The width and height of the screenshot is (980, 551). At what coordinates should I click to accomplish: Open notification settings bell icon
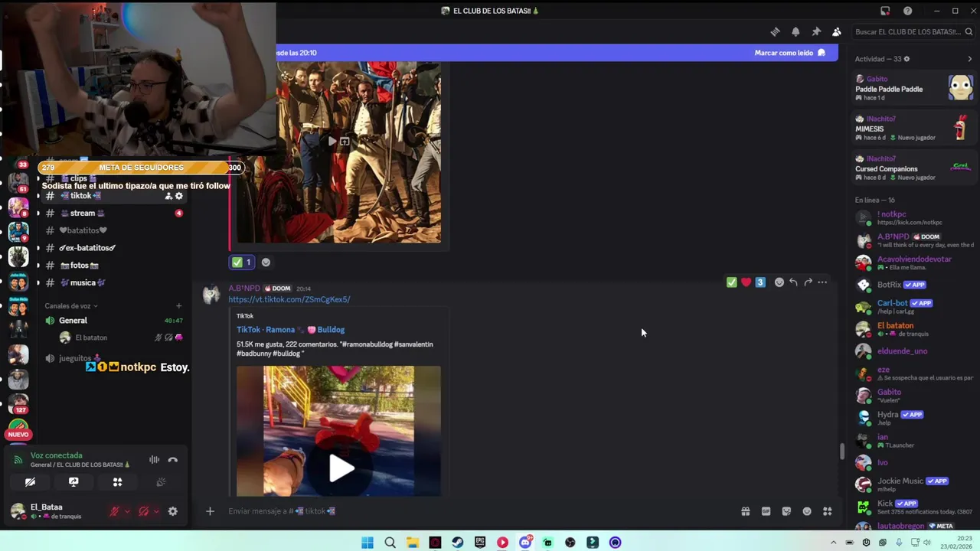(x=795, y=31)
